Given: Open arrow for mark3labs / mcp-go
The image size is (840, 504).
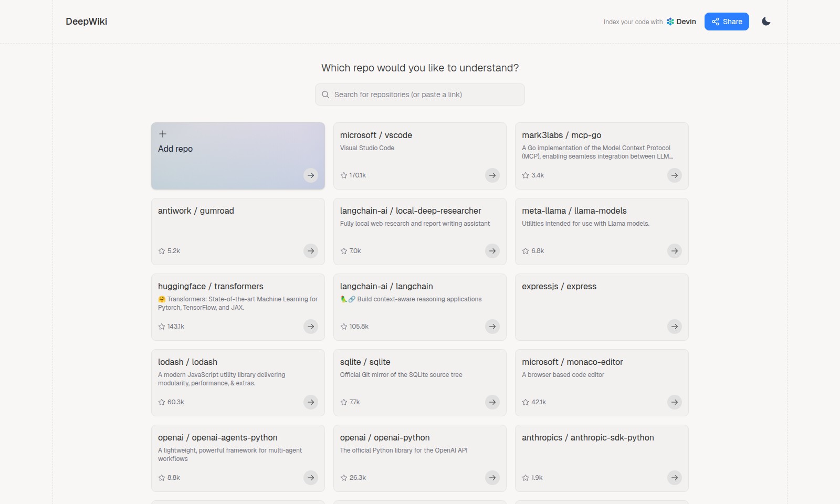Looking at the screenshot, I should 675,175.
